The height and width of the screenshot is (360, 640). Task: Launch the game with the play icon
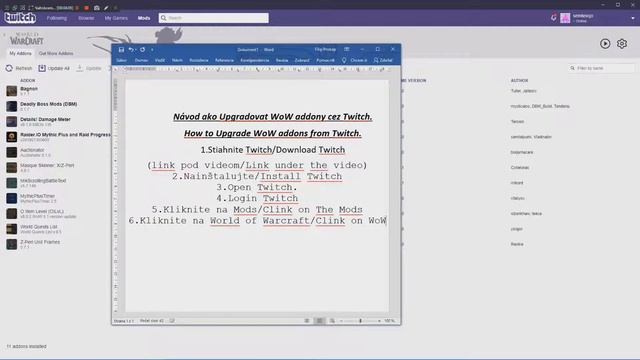point(605,44)
